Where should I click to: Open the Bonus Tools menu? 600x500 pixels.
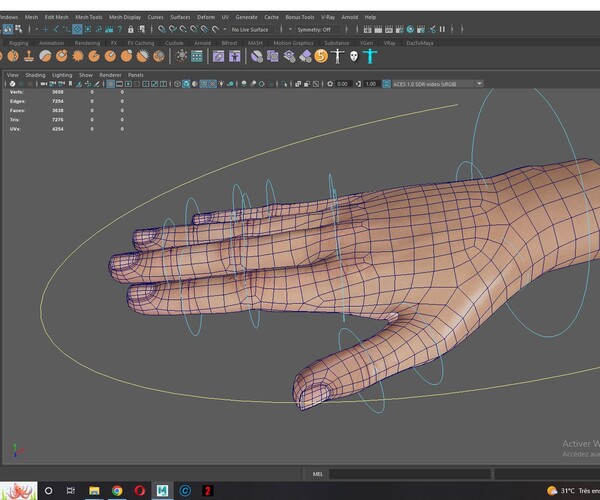pos(300,17)
